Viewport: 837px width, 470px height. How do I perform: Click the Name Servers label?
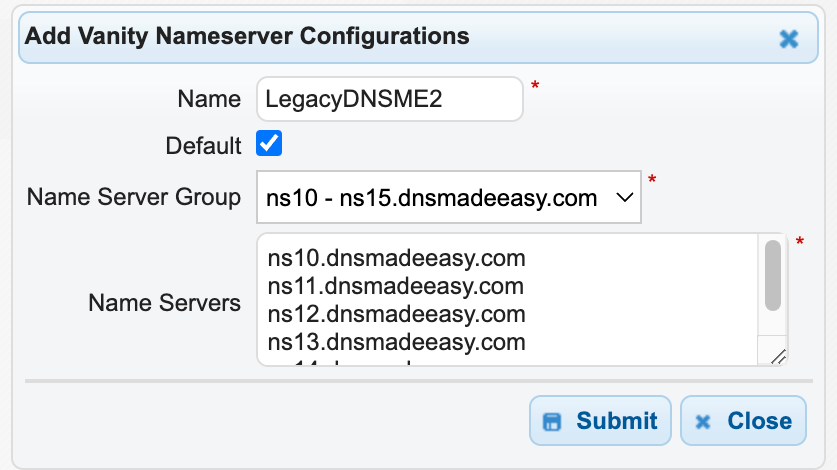(x=164, y=303)
